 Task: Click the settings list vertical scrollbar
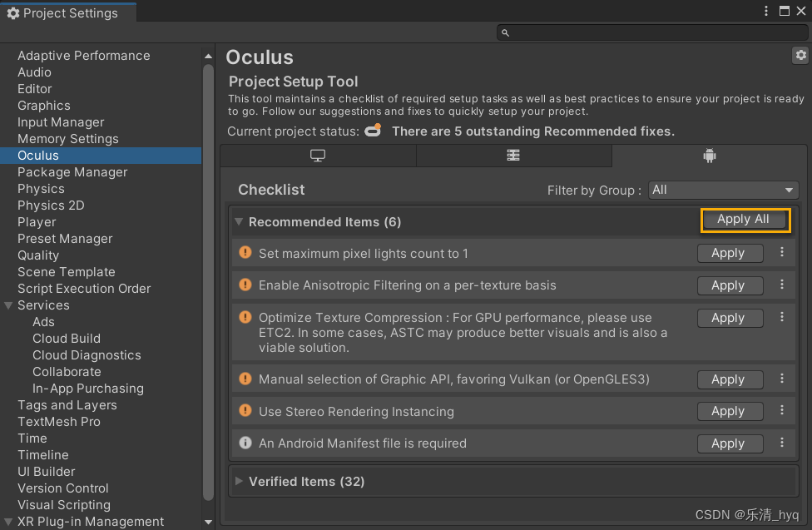click(x=208, y=282)
